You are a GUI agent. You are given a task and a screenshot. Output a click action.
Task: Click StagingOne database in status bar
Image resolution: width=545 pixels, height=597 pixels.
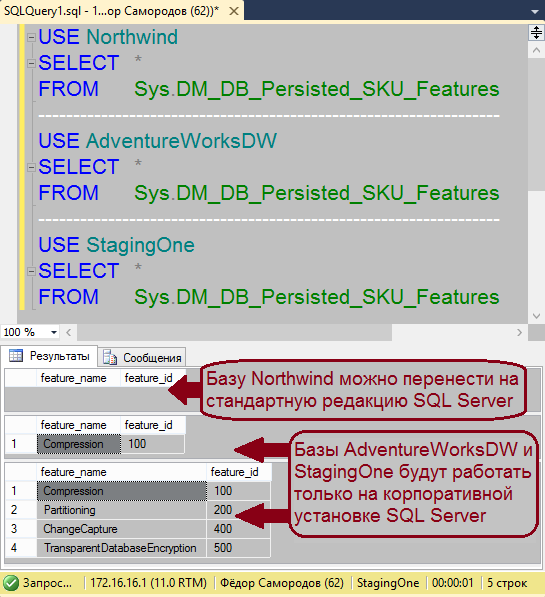point(388,583)
